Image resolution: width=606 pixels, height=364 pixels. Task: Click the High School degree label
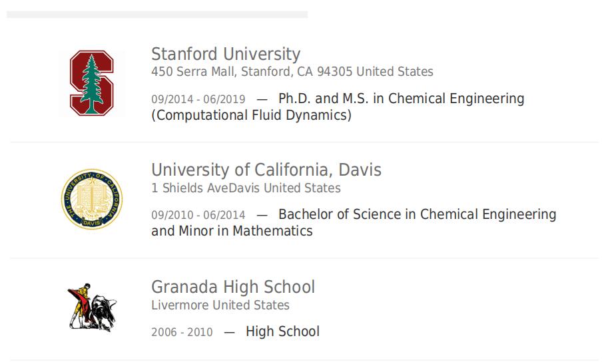282,331
